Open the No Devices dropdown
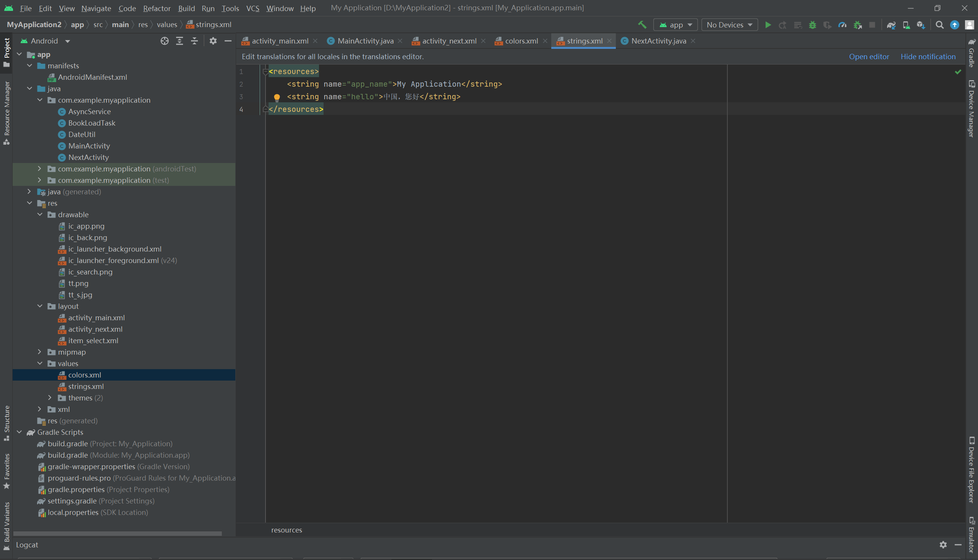The image size is (978, 560). coord(729,25)
